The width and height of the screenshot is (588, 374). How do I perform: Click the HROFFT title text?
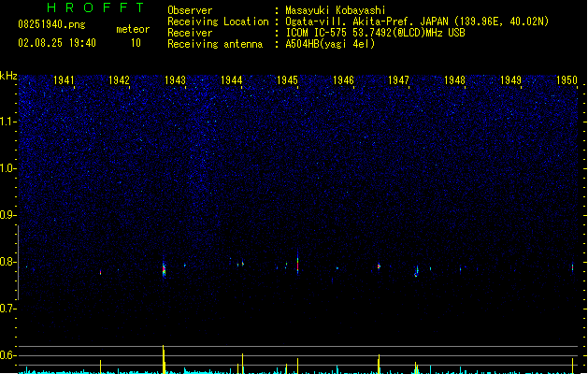coord(96,7)
